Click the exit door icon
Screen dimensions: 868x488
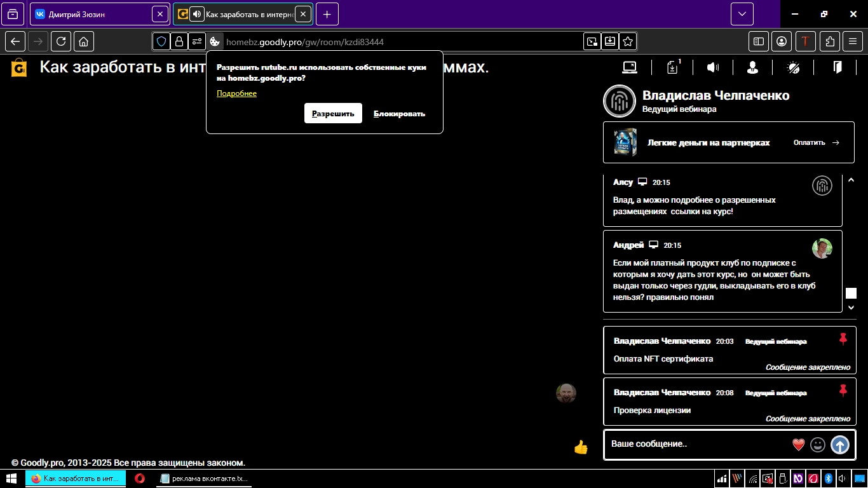pos(837,67)
